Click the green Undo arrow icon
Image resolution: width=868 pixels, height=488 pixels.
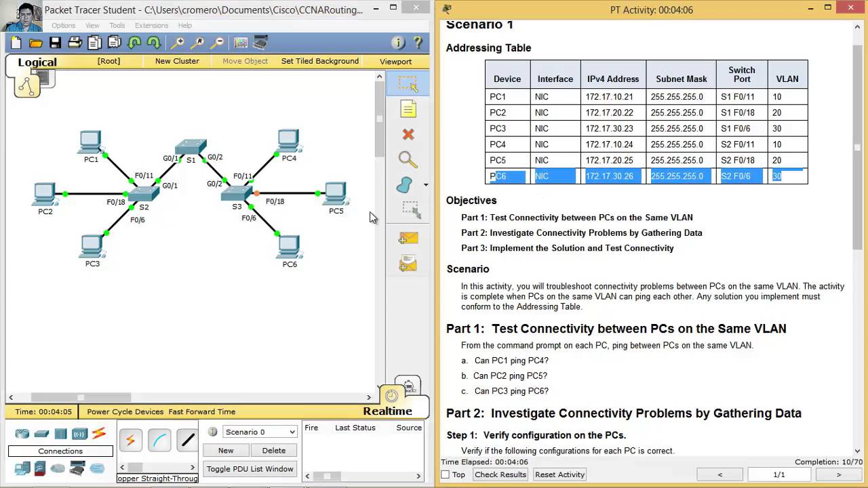(x=134, y=43)
